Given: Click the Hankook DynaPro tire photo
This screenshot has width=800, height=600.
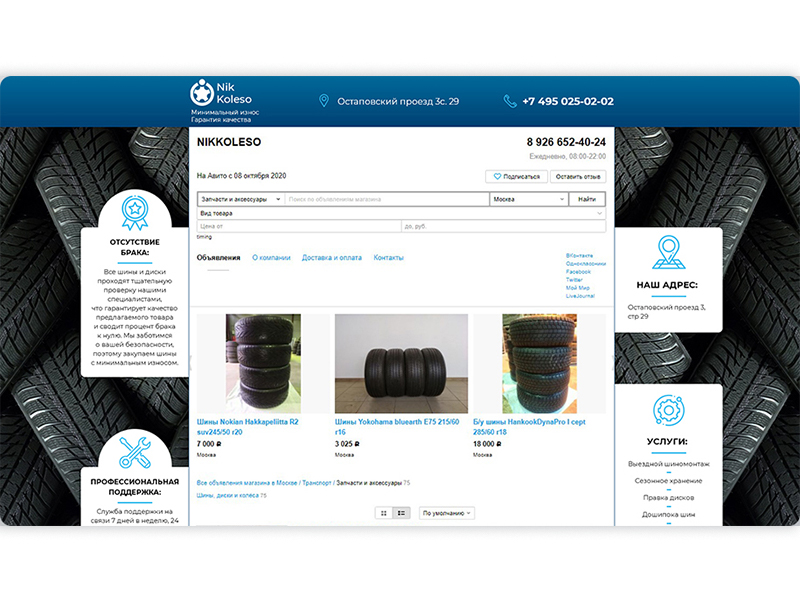Looking at the screenshot, I should pos(539,363).
